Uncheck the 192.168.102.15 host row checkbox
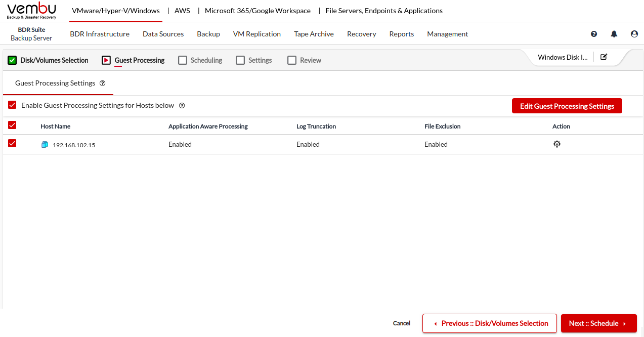 click(12, 144)
